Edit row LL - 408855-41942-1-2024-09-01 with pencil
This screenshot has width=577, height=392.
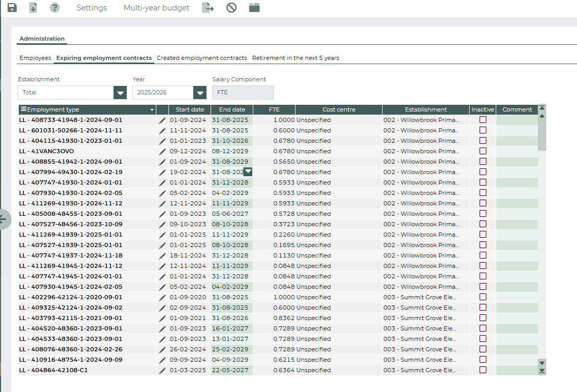coord(162,162)
